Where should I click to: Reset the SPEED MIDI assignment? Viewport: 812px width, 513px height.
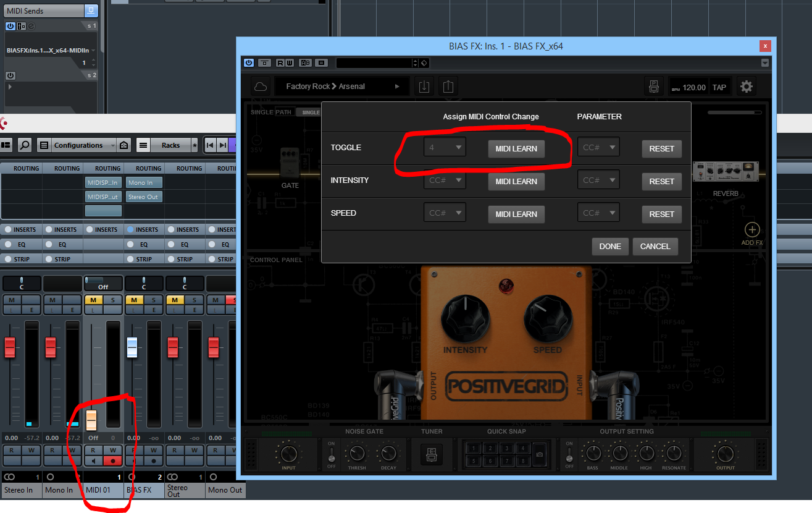click(x=661, y=214)
